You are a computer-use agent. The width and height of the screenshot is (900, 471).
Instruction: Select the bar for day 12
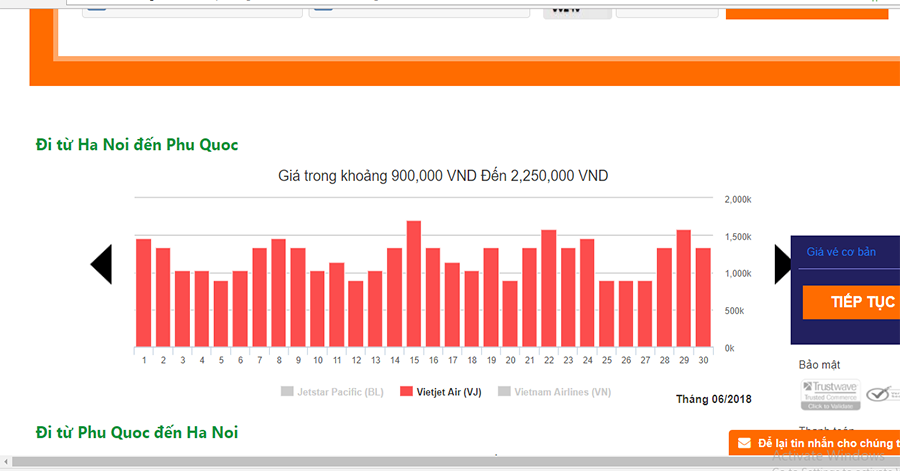[x=356, y=314]
